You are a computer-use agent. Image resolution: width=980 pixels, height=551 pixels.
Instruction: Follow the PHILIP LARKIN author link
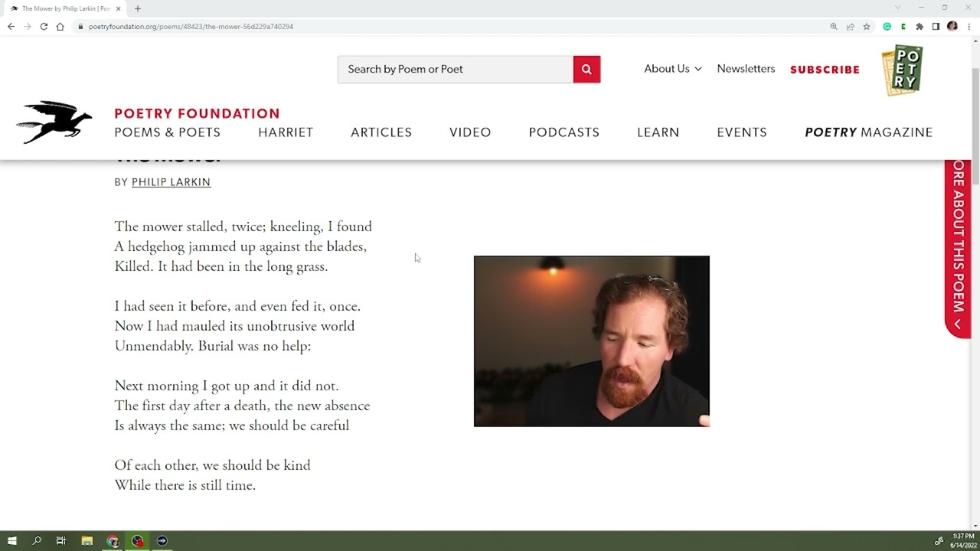tap(171, 182)
